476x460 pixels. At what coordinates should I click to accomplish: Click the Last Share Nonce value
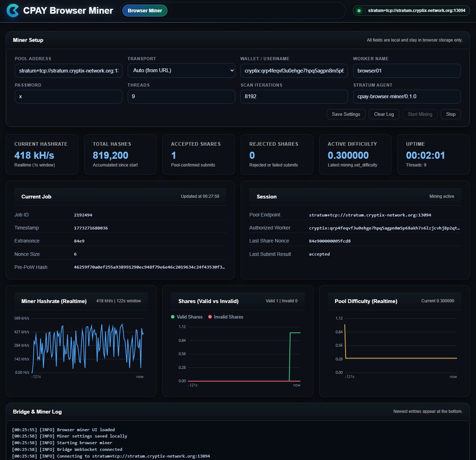[330, 241]
